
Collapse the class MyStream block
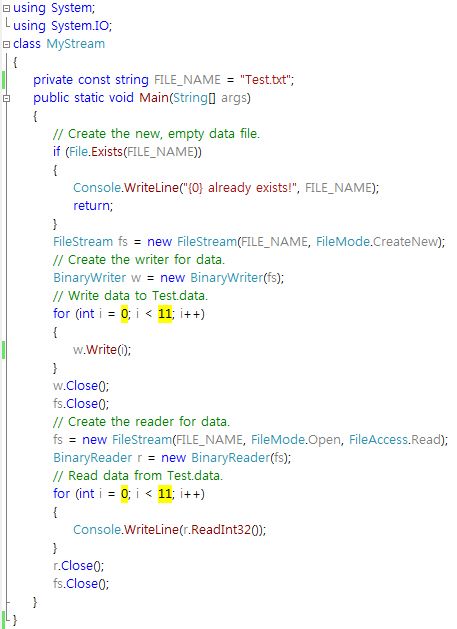(x=6, y=45)
